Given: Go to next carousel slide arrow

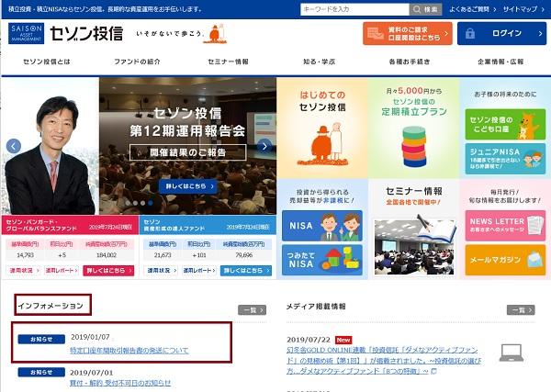Looking at the screenshot, I should tap(264, 146).
